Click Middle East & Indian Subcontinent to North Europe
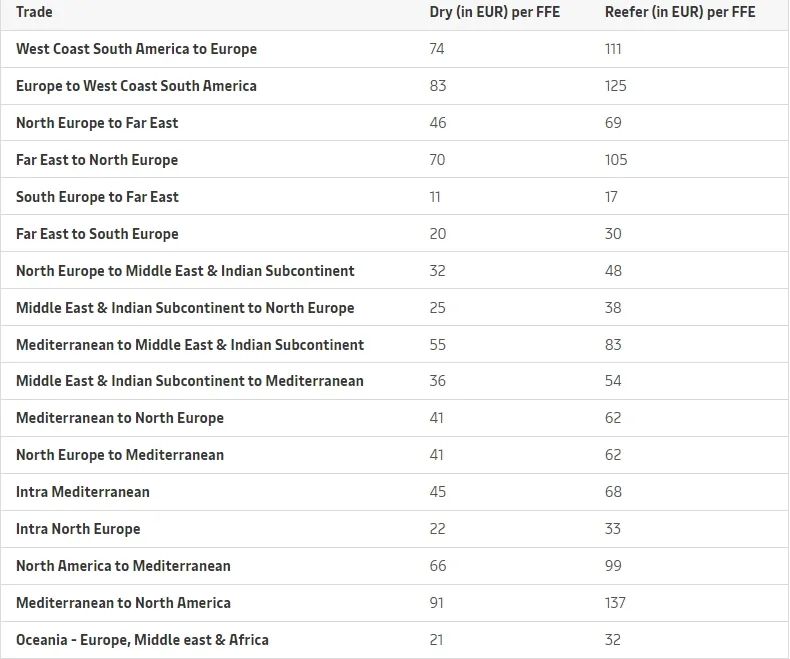790x659 pixels. 185,307
